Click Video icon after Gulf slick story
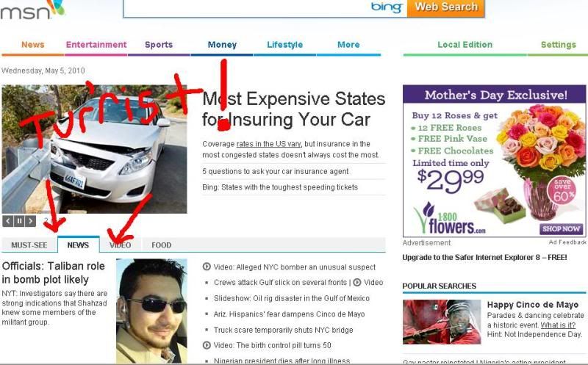 357,282
